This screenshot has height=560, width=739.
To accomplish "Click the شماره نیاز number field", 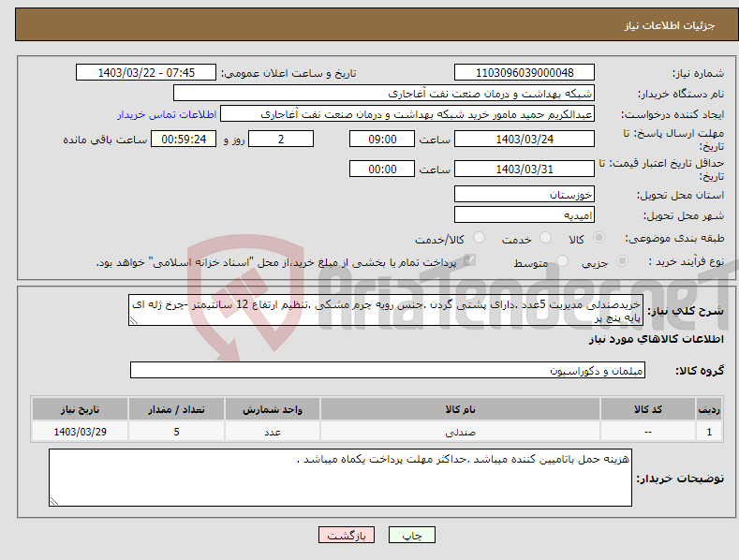I will pos(525,73).
